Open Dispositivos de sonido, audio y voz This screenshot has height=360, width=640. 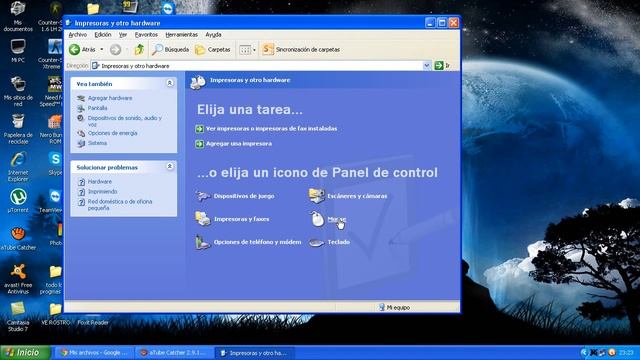125,121
